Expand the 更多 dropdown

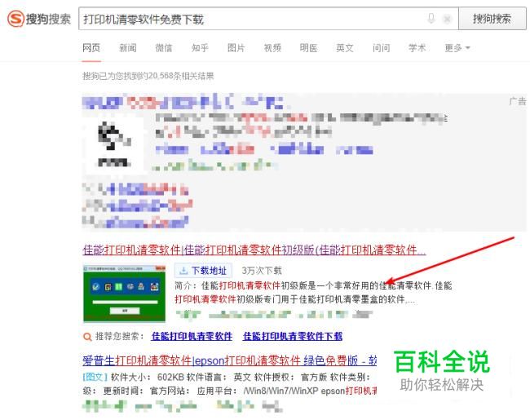[457, 48]
